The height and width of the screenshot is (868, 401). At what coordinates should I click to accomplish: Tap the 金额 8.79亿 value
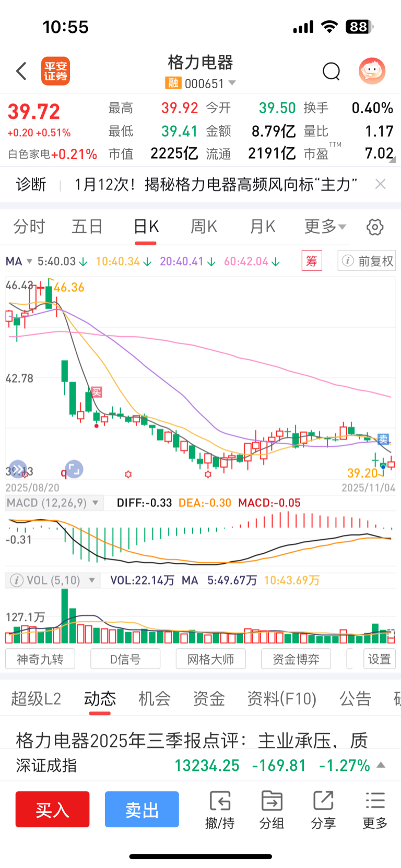(x=274, y=131)
